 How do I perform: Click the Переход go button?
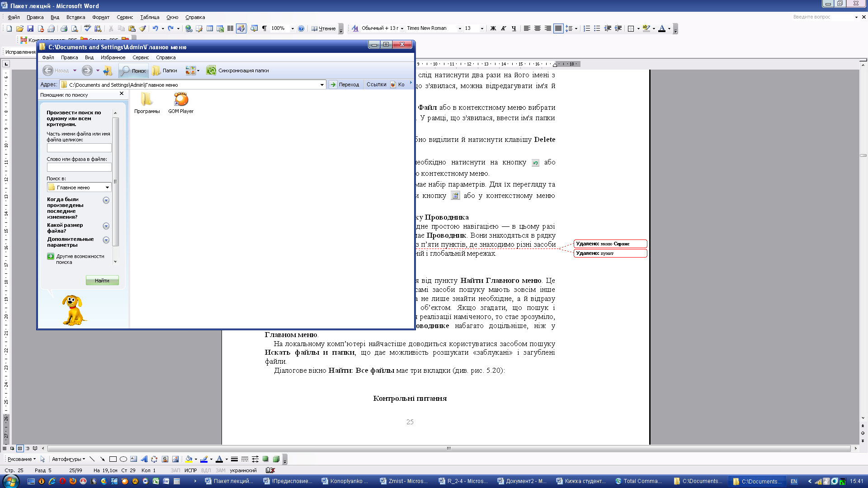(x=344, y=84)
